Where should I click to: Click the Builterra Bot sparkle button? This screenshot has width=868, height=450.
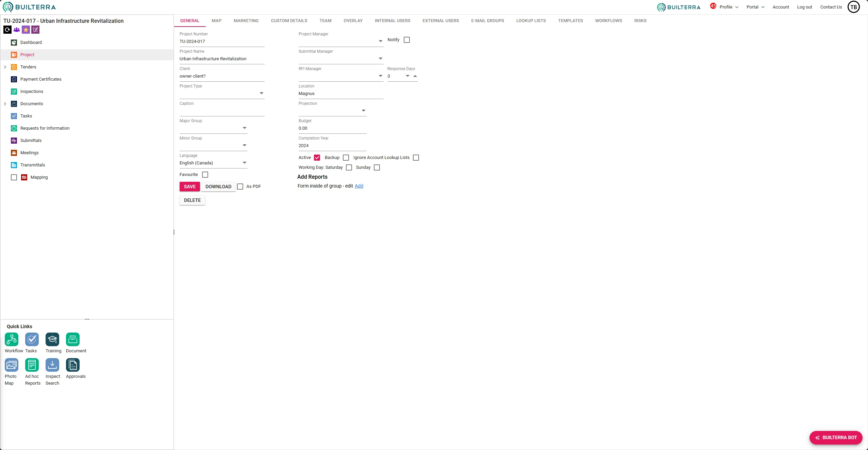[836, 438]
